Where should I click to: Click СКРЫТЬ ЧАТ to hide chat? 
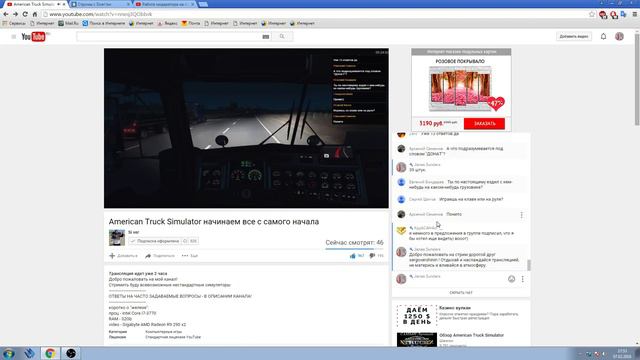pyautogui.click(x=461, y=293)
